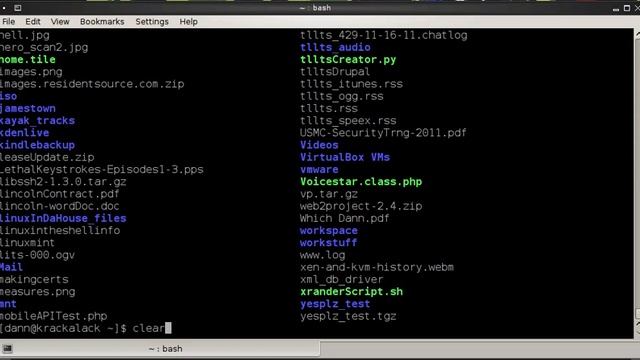Click the green tlltsCreator.py entry
Screen dimensions: 640x360
pos(348,60)
